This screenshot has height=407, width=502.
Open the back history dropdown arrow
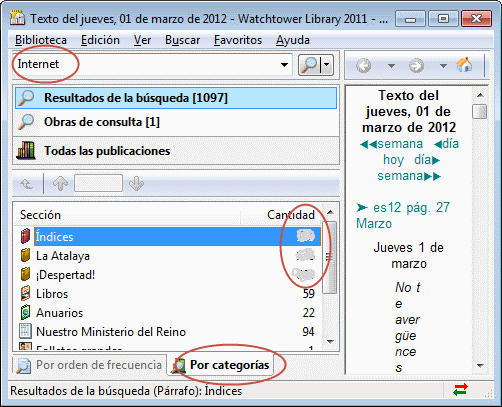coord(391,66)
